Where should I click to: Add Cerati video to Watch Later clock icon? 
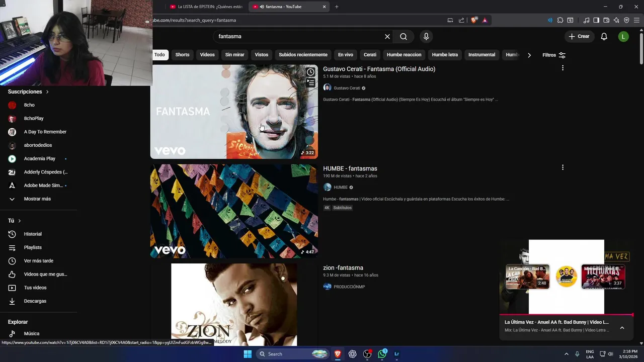(311, 72)
